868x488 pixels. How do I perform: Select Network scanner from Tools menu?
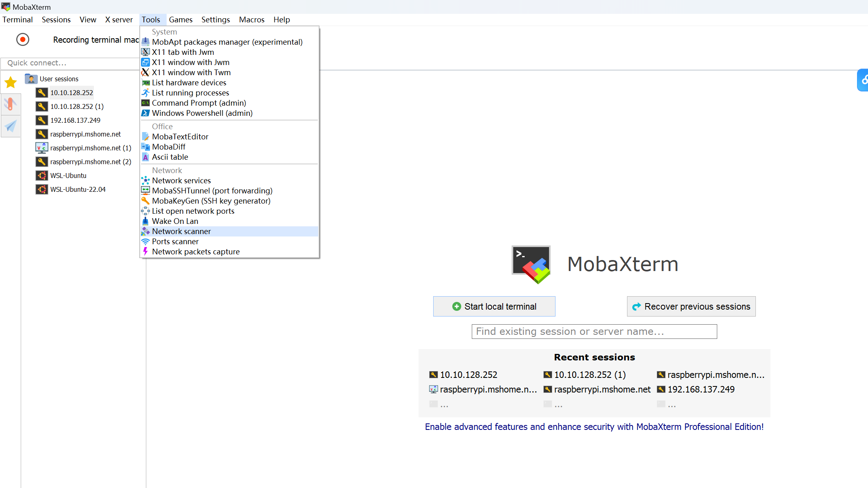click(x=181, y=231)
